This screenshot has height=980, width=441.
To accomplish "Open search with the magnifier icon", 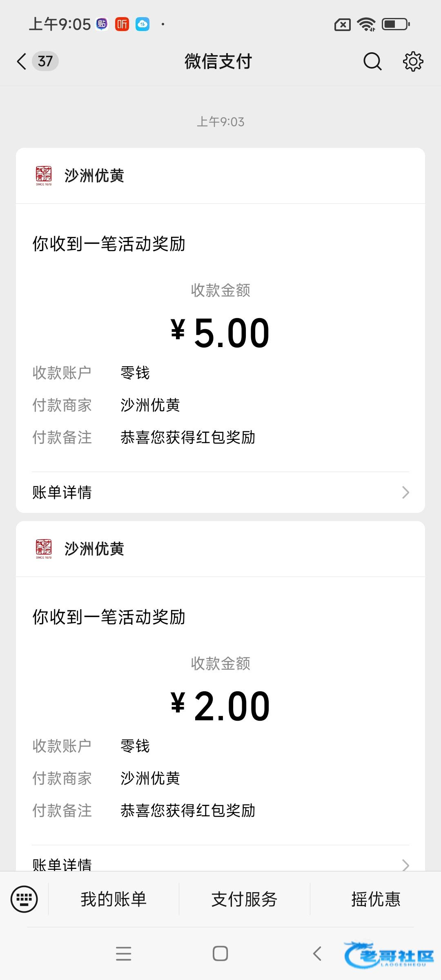I will point(372,62).
